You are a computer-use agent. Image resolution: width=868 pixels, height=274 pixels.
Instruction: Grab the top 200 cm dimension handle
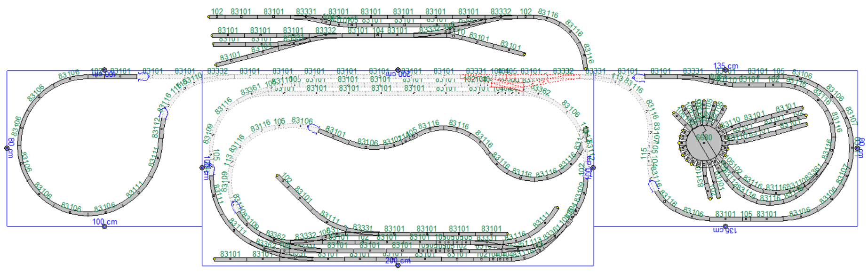point(398,70)
